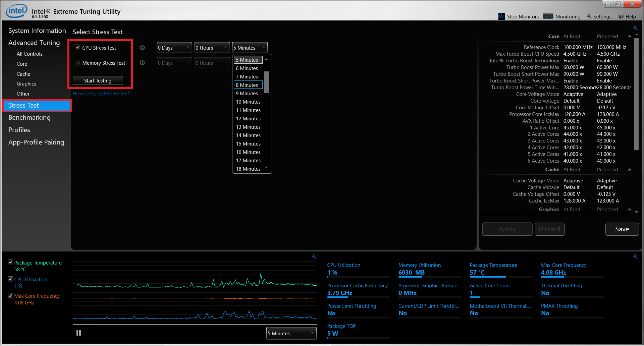Open the Memory test 0 Days dropdown
Viewport: 644px width, 346px height.
point(174,63)
